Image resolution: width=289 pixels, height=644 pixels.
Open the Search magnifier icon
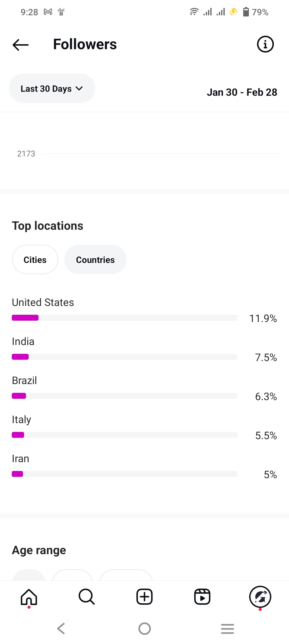pyautogui.click(x=87, y=597)
